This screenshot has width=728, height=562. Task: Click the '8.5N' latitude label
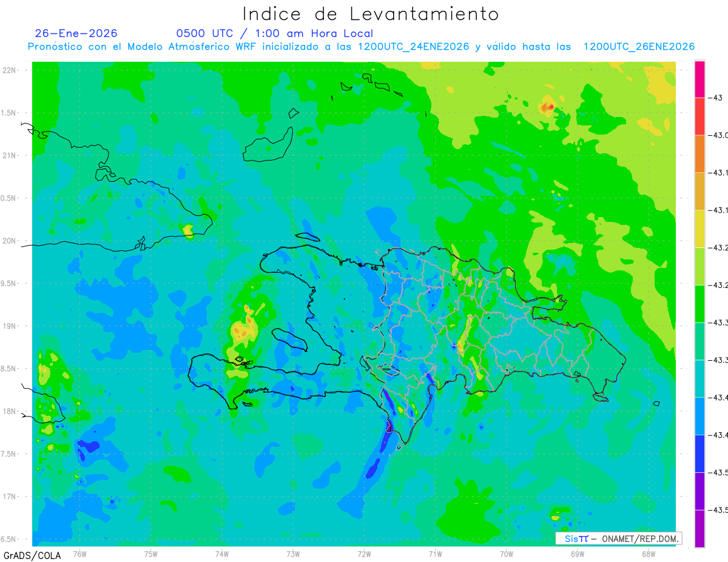9,369
